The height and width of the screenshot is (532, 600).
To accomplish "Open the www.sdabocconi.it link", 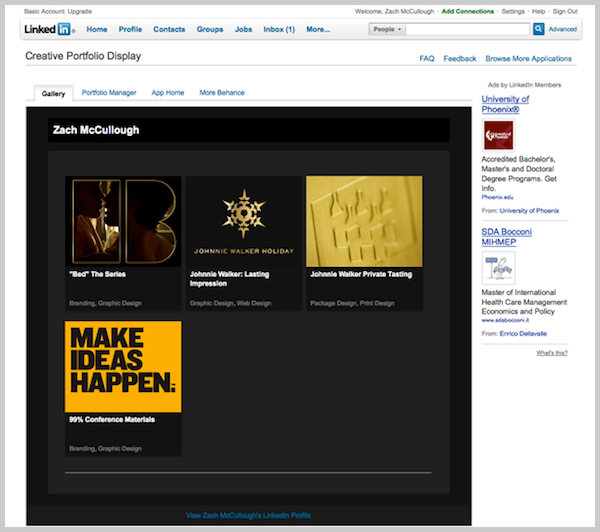I will click(x=505, y=320).
